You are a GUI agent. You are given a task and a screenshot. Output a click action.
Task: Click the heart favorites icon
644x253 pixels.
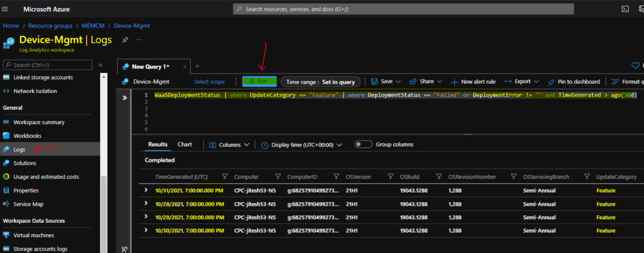click(635, 65)
